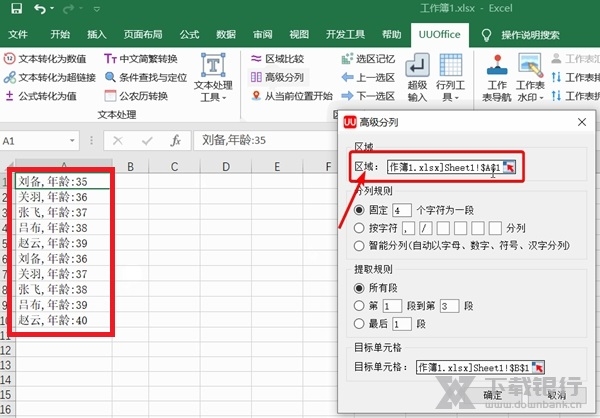Click the end segment number field showing 3
The height and width of the screenshot is (418, 600).
[449, 306]
